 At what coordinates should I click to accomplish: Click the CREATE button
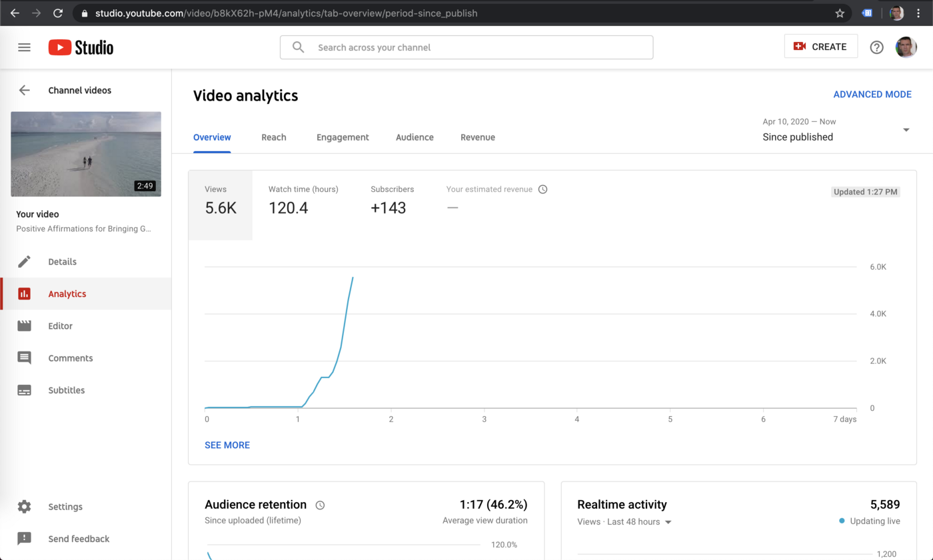820,47
